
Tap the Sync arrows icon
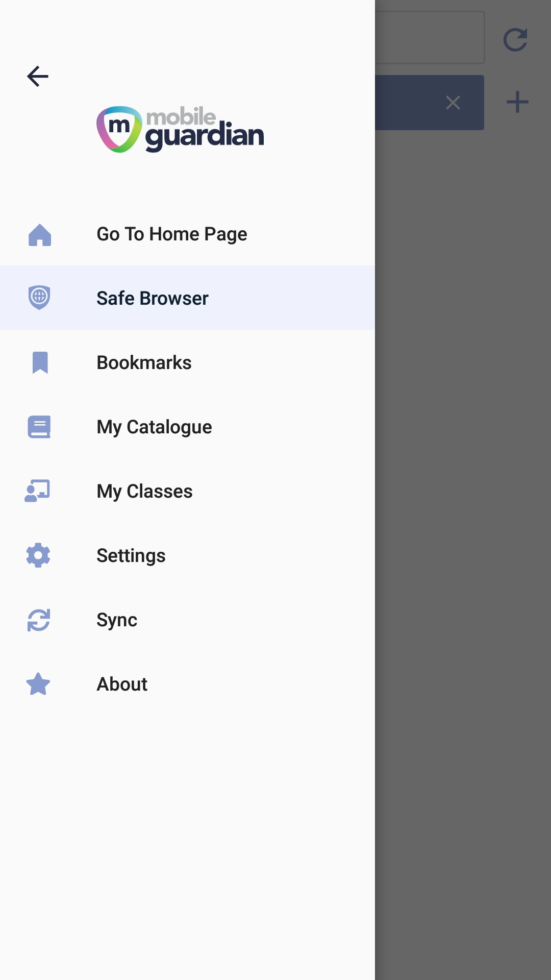[39, 620]
